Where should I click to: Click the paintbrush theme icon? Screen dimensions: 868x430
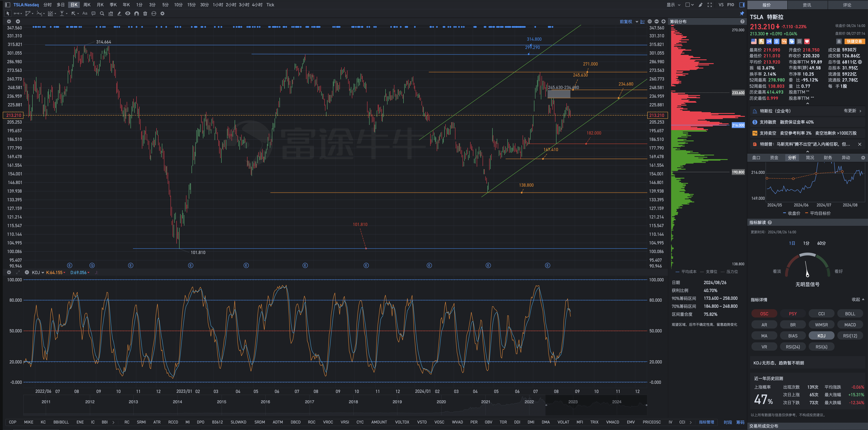pyautogui.click(x=701, y=5)
